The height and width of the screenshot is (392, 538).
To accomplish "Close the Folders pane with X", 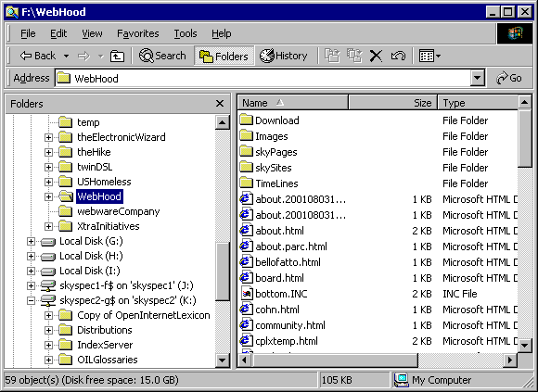I will [x=220, y=104].
